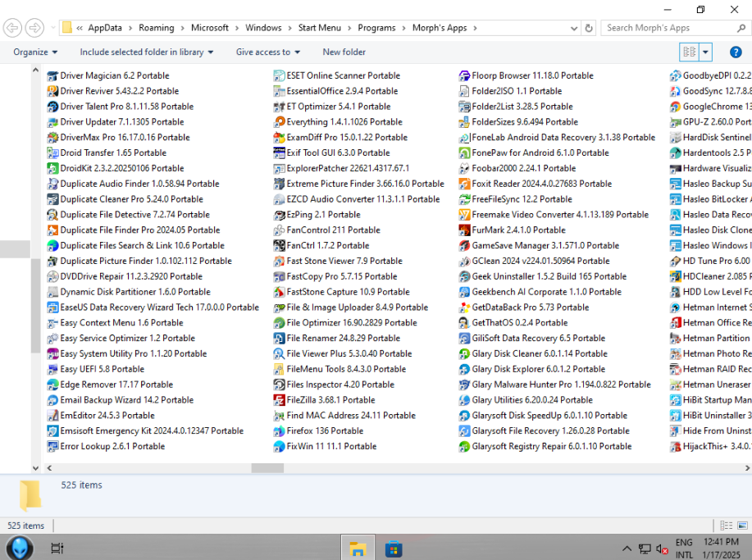This screenshot has width=752, height=560.
Task: Expand Include selected folder in library menu
Action: (x=146, y=52)
